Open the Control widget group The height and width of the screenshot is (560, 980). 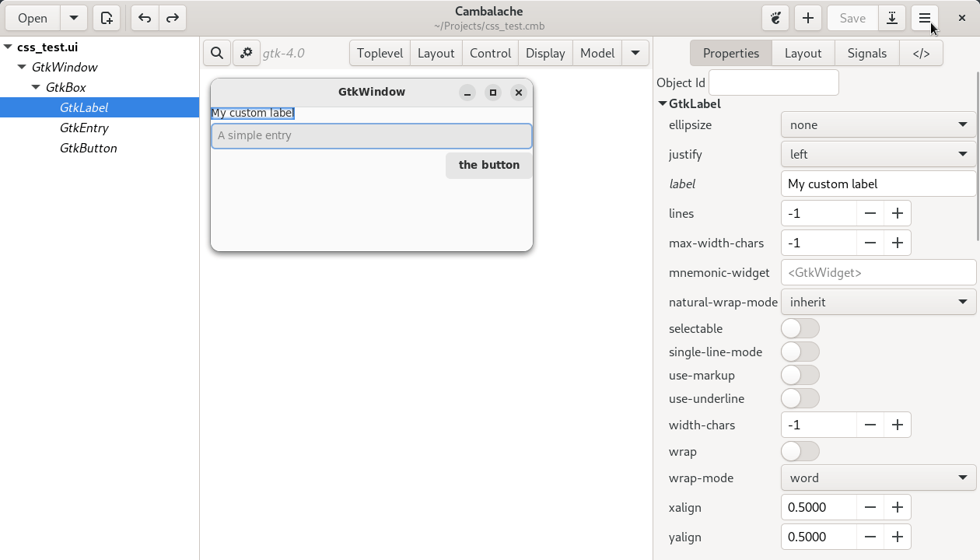click(490, 53)
